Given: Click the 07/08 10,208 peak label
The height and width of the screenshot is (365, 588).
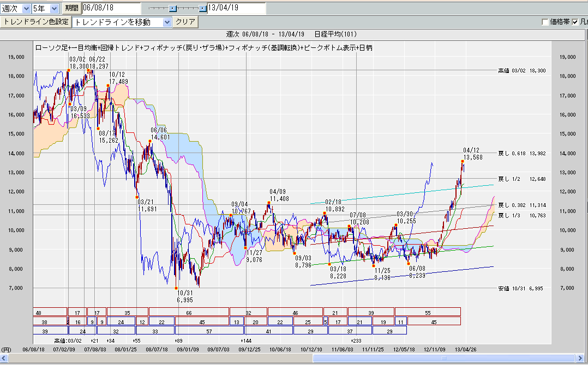Looking at the screenshot, I should point(359,218).
